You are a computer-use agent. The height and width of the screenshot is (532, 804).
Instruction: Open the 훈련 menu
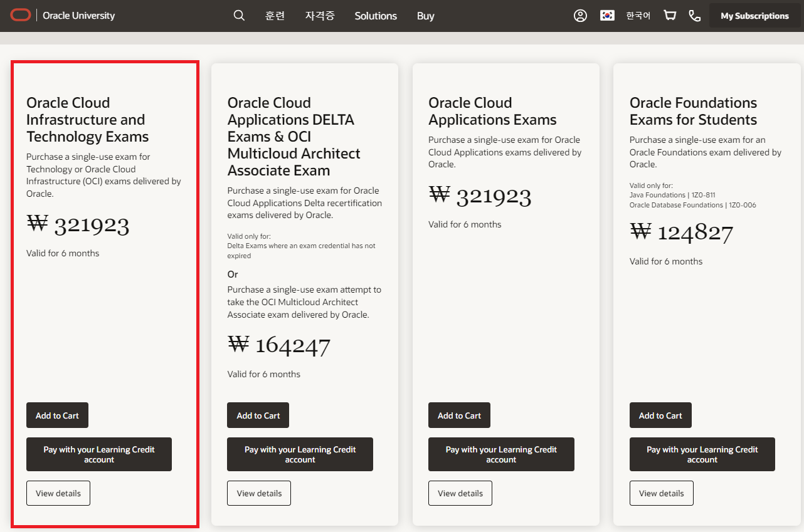click(x=275, y=16)
